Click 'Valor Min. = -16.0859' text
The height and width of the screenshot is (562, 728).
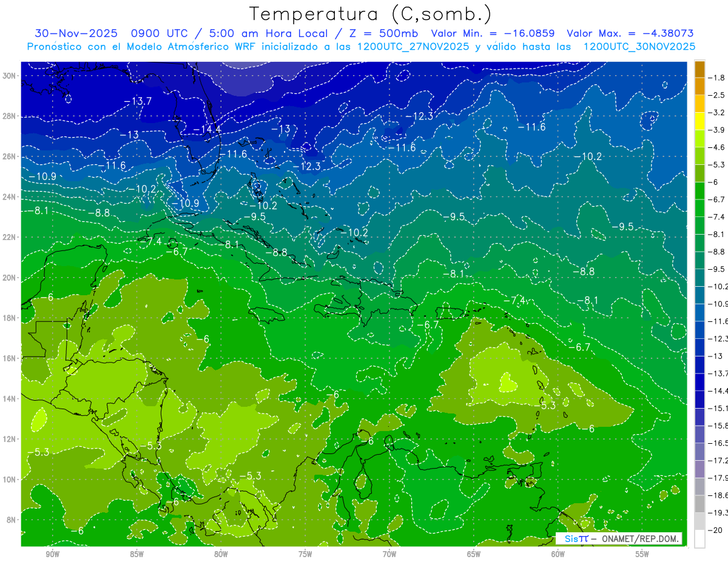click(493, 33)
